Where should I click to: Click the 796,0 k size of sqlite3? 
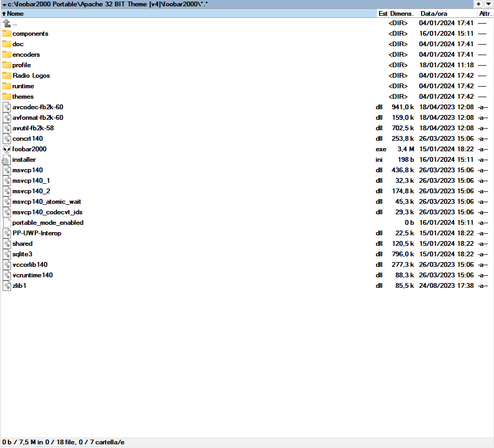(403, 254)
